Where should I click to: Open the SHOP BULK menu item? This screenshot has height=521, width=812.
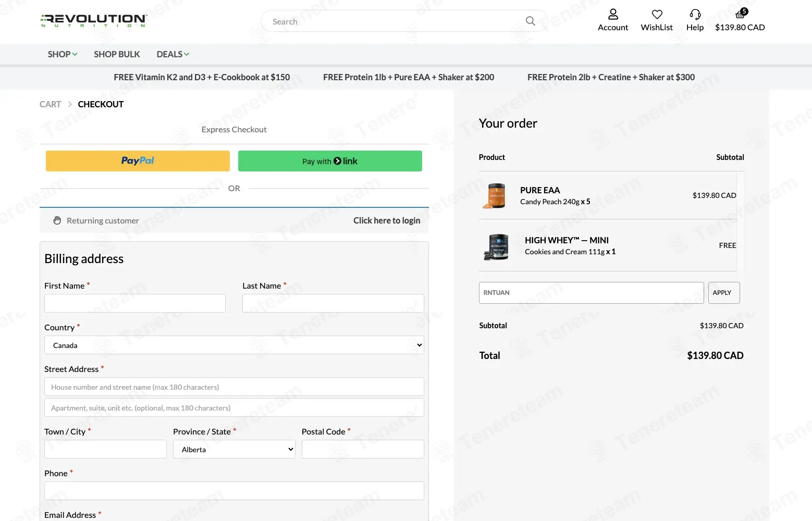tap(117, 54)
